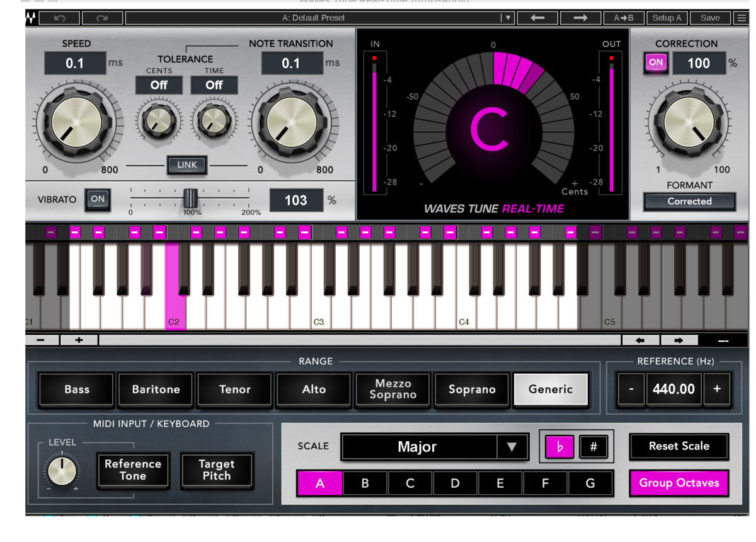Decrease the reference frequency with minus
Viewport: 756px width, 542px height.
coord(631,389)
